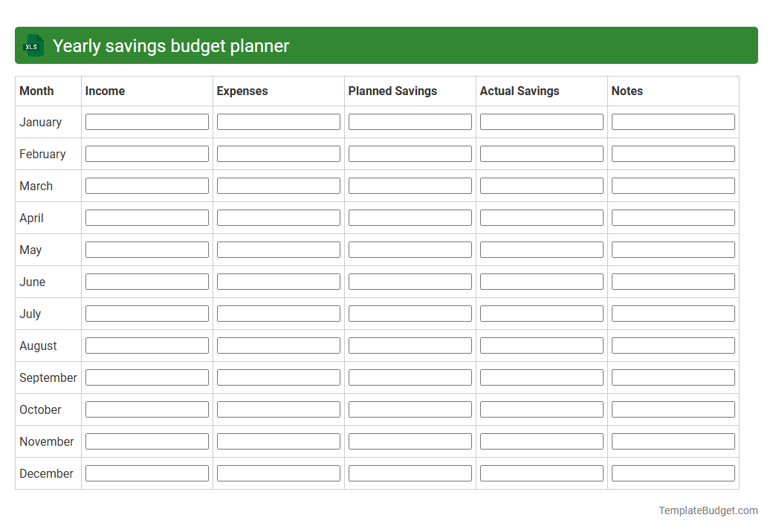Click the XLS file icon in the header

[33, 45]
